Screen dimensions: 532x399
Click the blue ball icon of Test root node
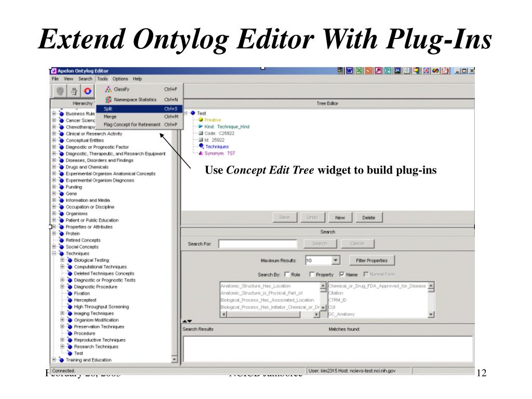[193, 113]
